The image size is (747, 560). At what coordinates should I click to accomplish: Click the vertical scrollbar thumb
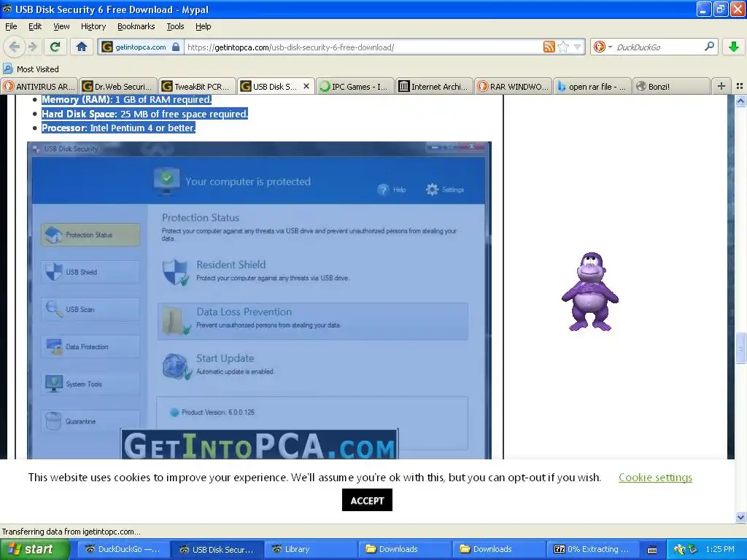[x=740, y=348]
